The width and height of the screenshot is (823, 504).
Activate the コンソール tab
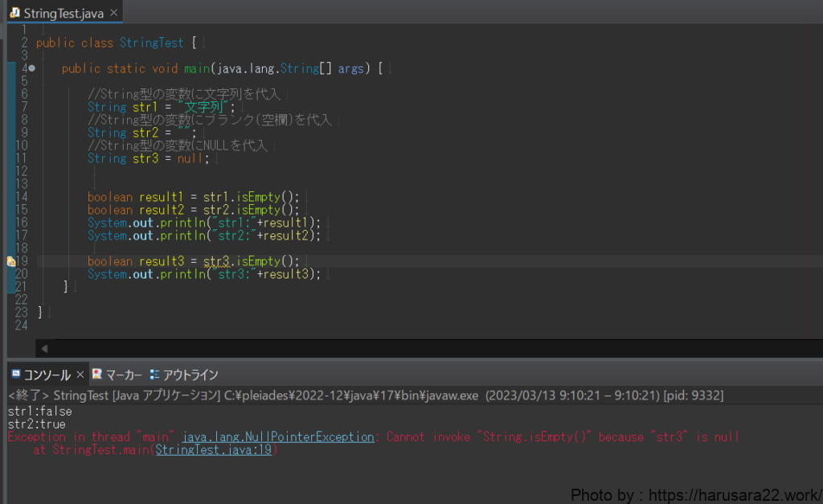coord(47,375)
